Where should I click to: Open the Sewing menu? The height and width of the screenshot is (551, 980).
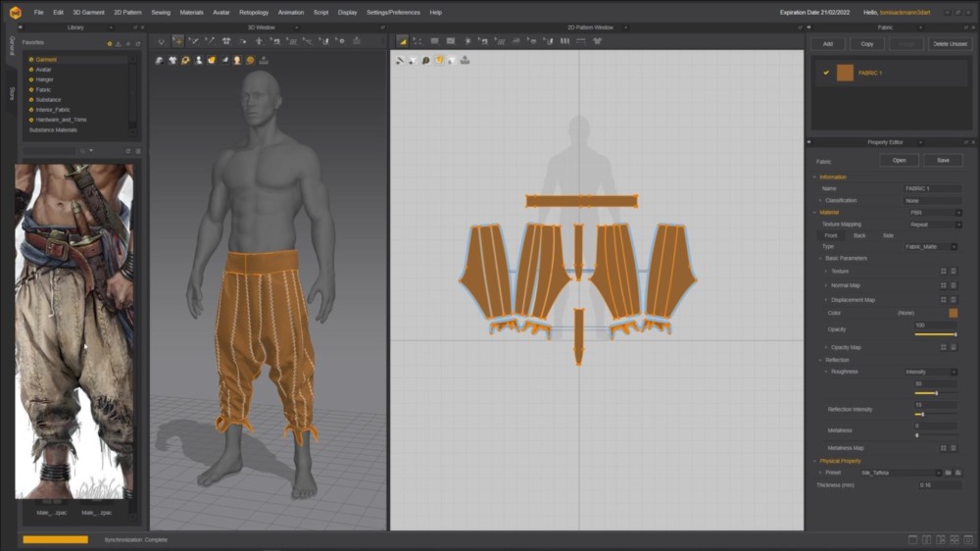(161, 13)
